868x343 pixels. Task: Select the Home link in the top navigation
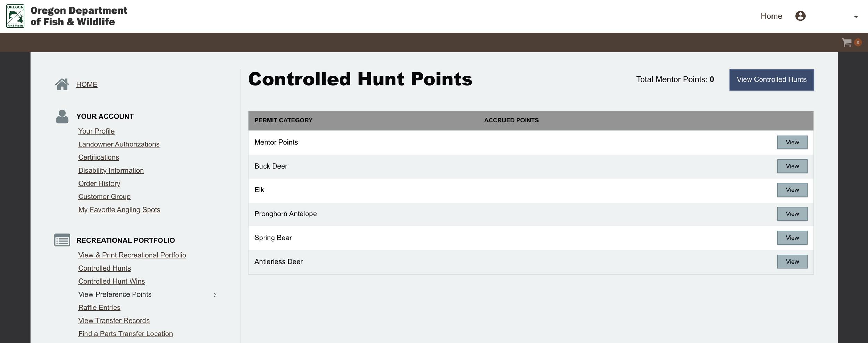click(x=771, y=16)
